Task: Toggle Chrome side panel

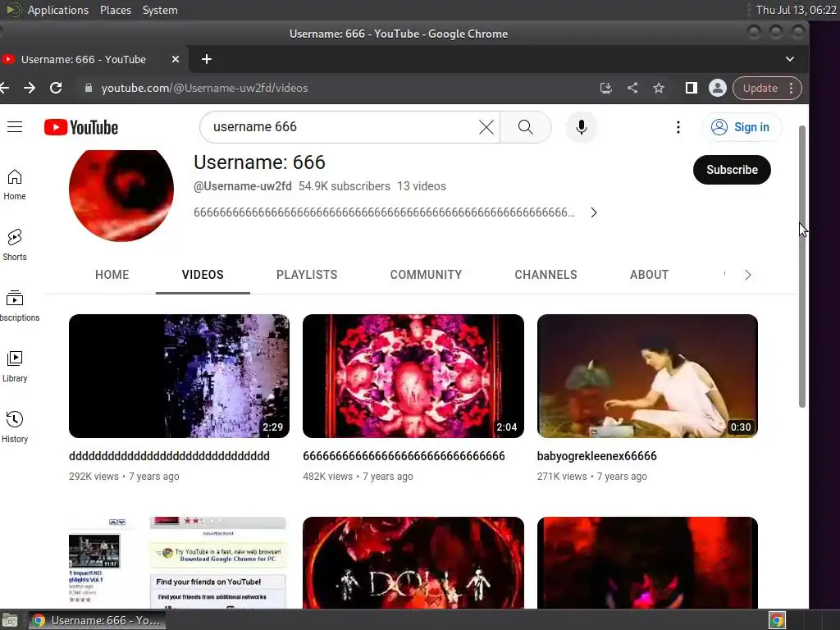Action: (x=691, y=88)
